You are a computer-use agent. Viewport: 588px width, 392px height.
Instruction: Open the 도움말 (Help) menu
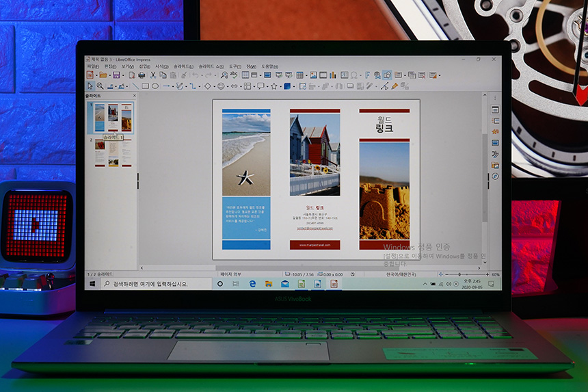click(269, 66)
